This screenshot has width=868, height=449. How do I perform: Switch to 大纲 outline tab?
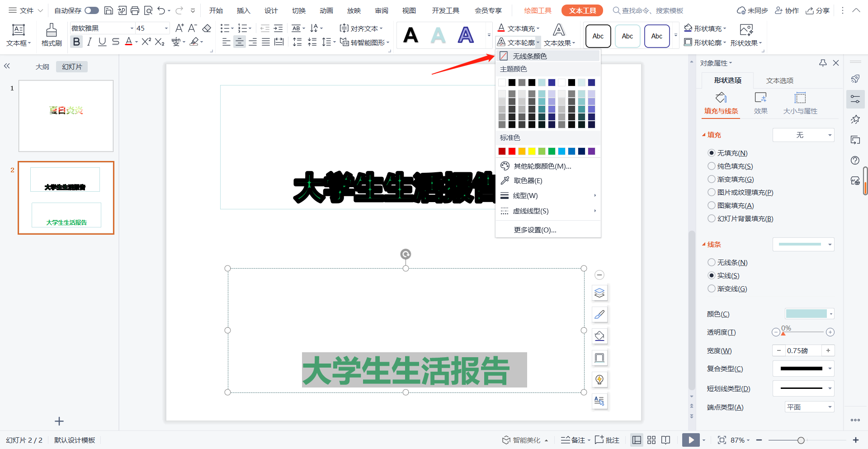point(42,66)
